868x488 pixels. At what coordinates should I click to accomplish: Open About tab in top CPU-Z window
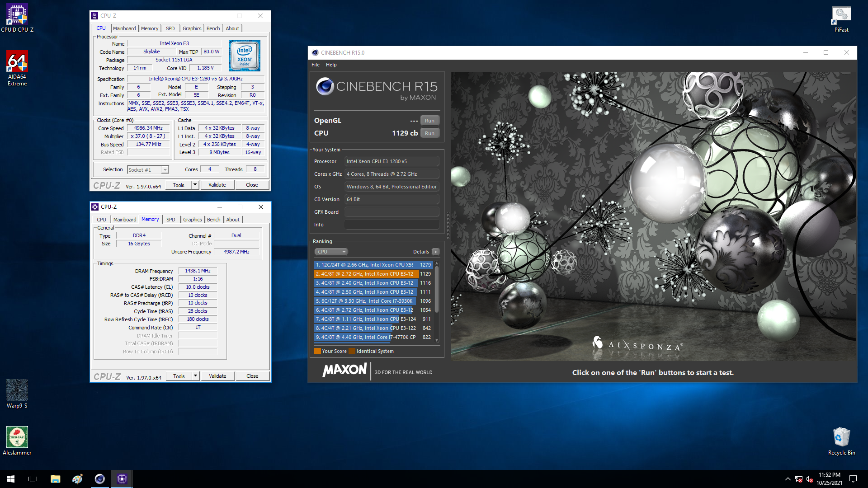point(232,28)
